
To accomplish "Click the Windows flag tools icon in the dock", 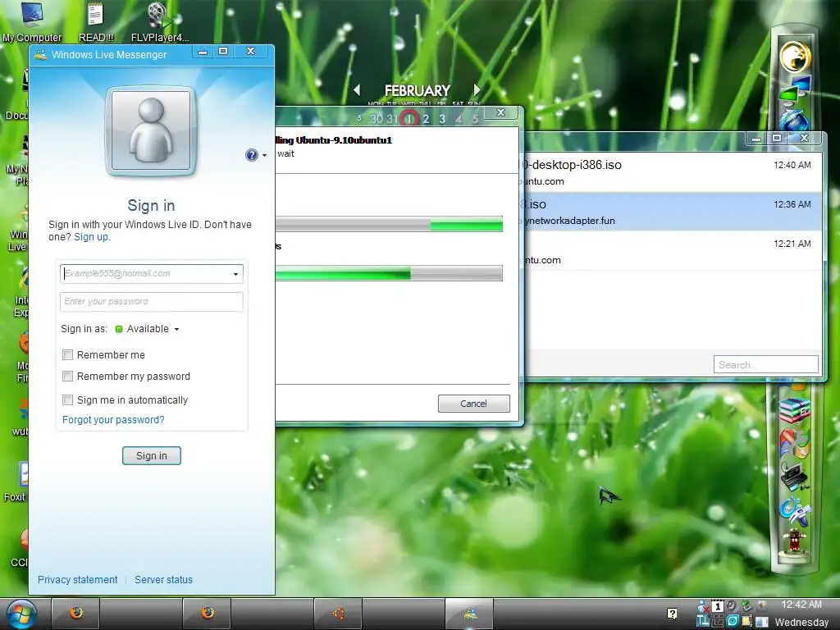I will [x=794, y=442].
